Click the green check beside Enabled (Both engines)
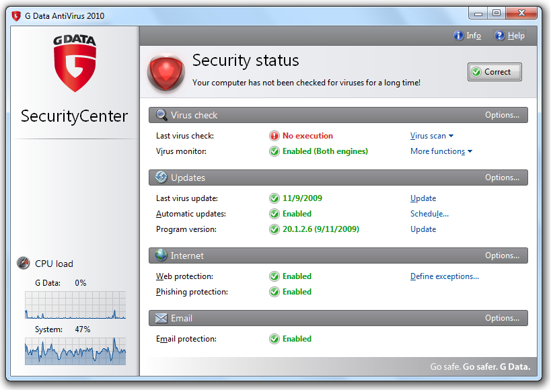Image resolution: width=551 pixels, height=392 pixels. coord(274,151)
